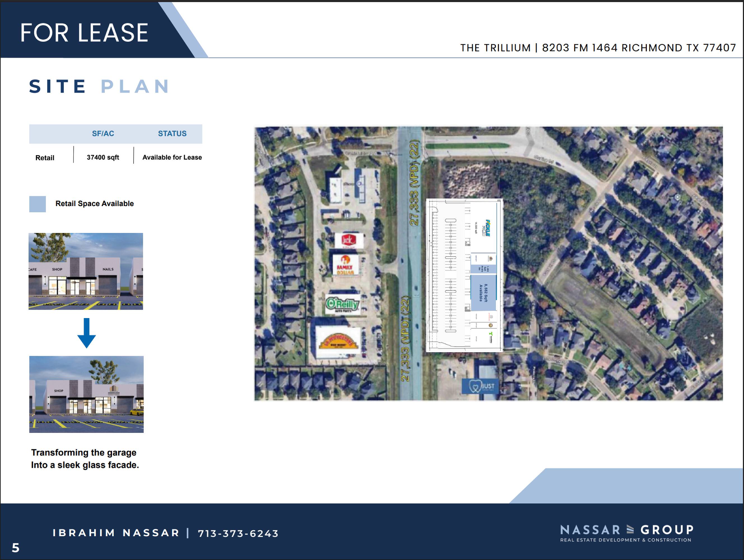Viewport: 744px width, 560px height.
Task: Click the 37400 sqft table cell
Action: click(x=103, y=157)
